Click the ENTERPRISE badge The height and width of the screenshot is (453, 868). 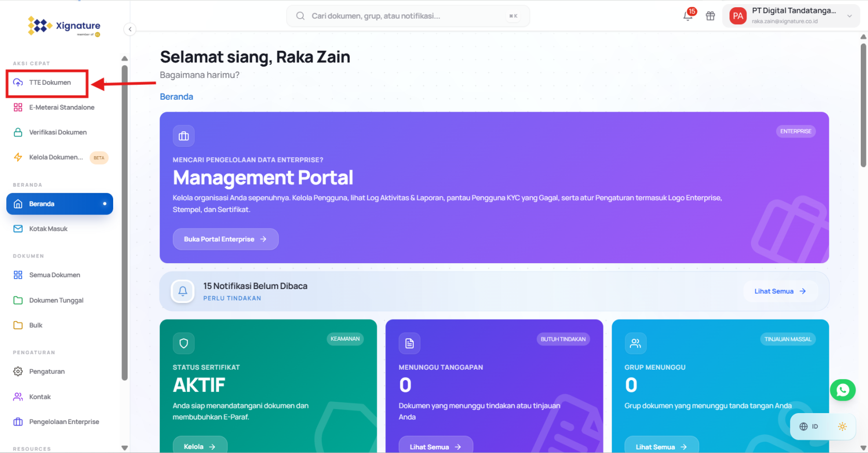pyautogui.click(x=796, y=131)
